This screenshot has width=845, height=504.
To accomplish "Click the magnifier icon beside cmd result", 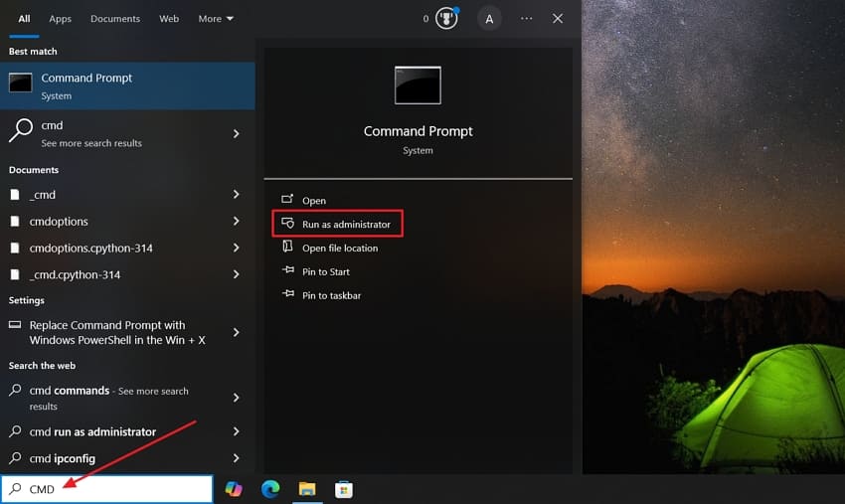I will pos(21,130).
